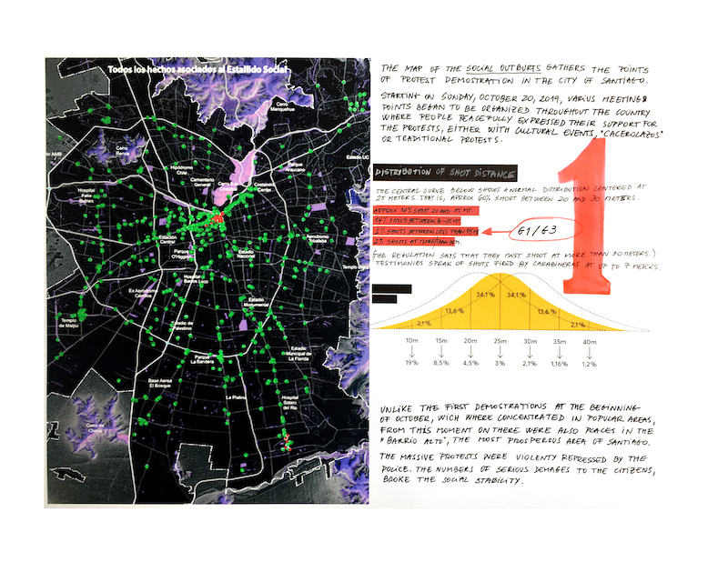Click the underlined words "Social Outburts"
The width and height of the screenshot is (728, 562).
point(503,69)
